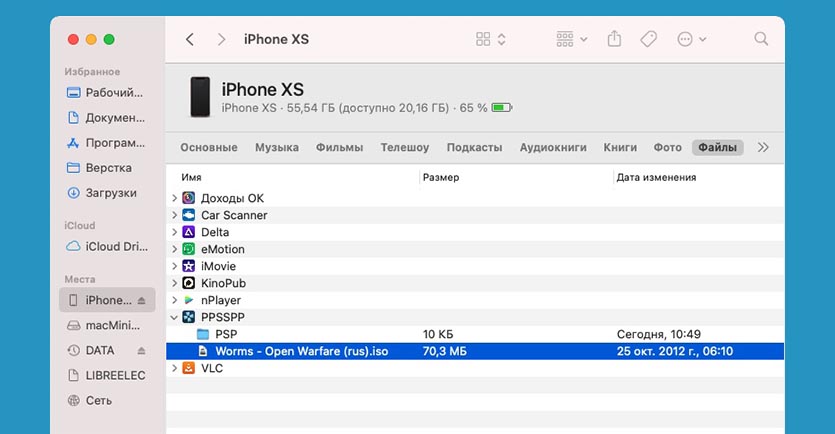Expand the KinoPub app row

pos(174,283)
